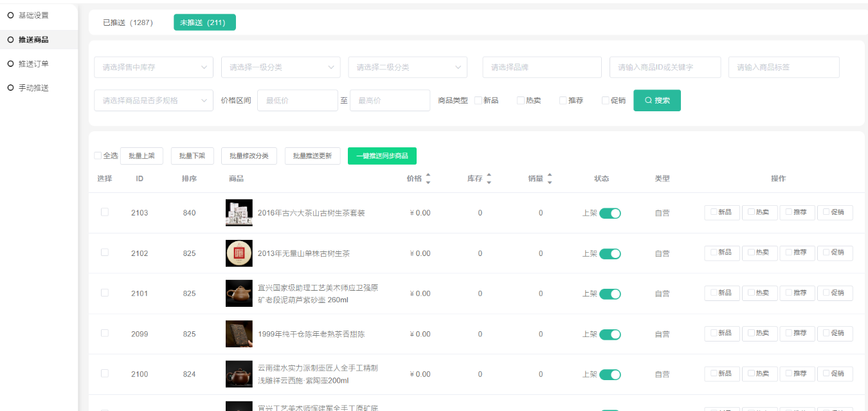The width and height of the screenshot is (868, 411).
Task: Toggle 上架 switch for product 2103
Action: 610,214
